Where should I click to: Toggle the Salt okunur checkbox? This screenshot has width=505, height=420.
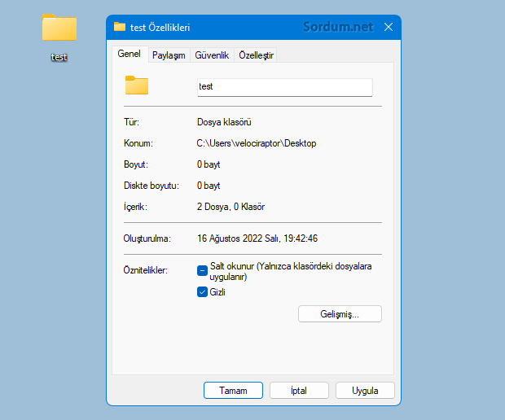[x=202, y=270]
